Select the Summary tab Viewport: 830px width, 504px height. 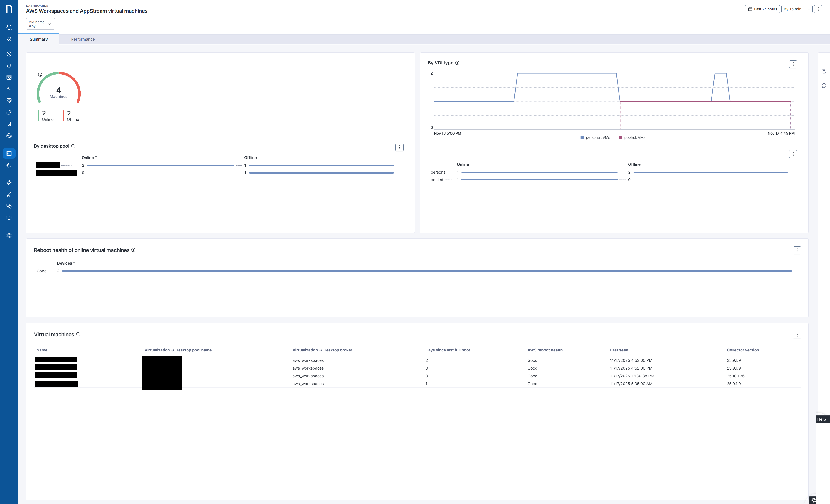[39, 39]
